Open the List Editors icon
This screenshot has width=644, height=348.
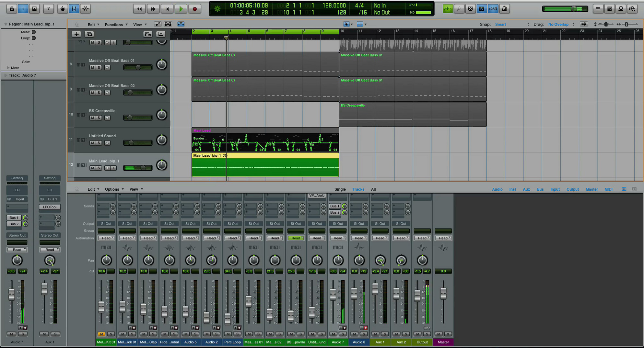598,9
